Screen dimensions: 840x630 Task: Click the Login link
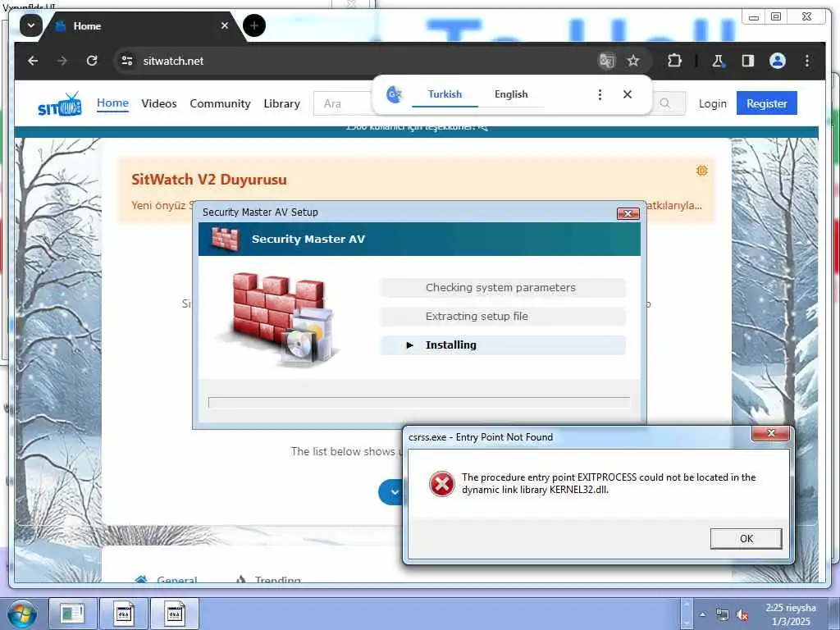(713, 103)
